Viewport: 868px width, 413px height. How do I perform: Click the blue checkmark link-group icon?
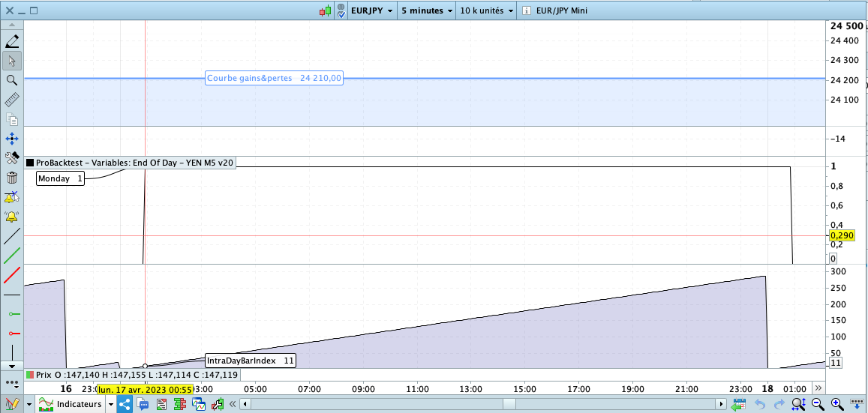pos(341,10)
